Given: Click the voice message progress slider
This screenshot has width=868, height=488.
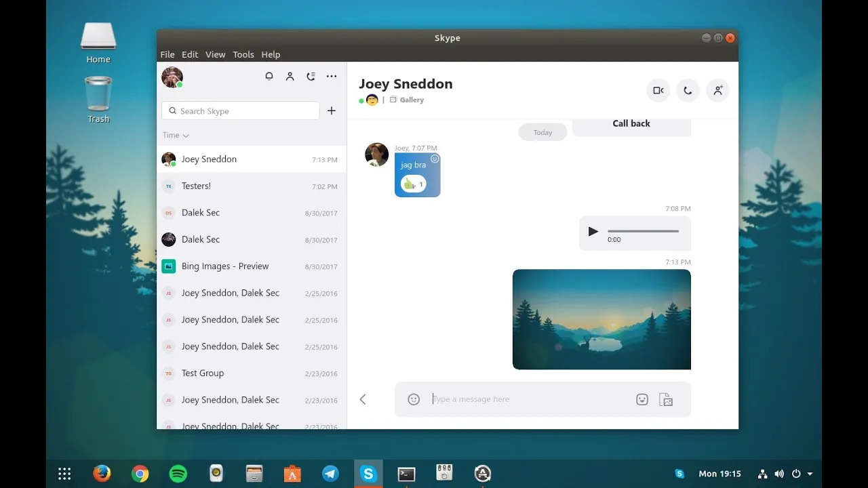Looking at the screenshot, I should pos(643,231).
